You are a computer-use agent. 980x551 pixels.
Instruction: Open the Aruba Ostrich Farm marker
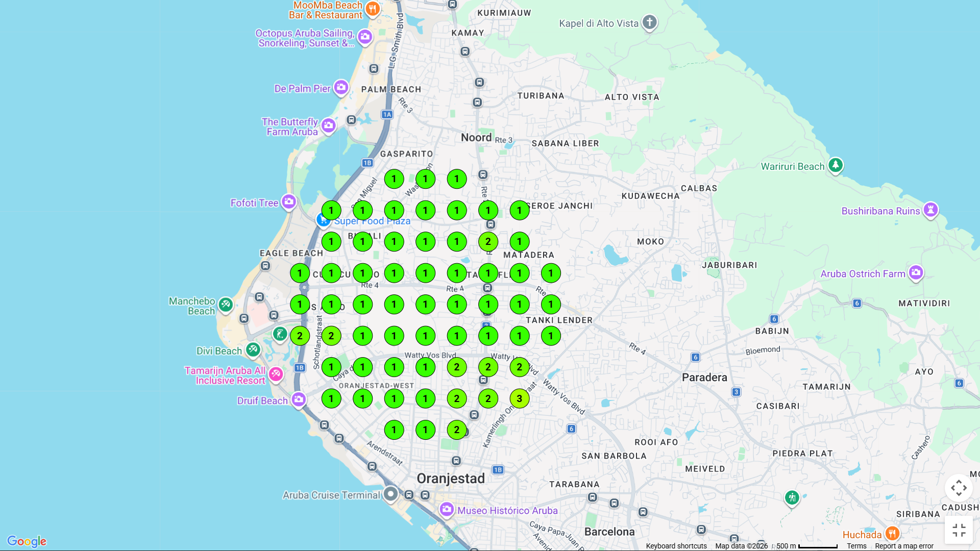click(916, 272)
